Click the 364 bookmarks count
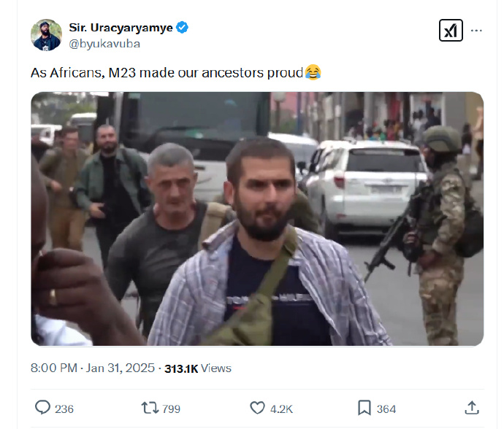Screen dimensions: 504x429 coord(386,409)
